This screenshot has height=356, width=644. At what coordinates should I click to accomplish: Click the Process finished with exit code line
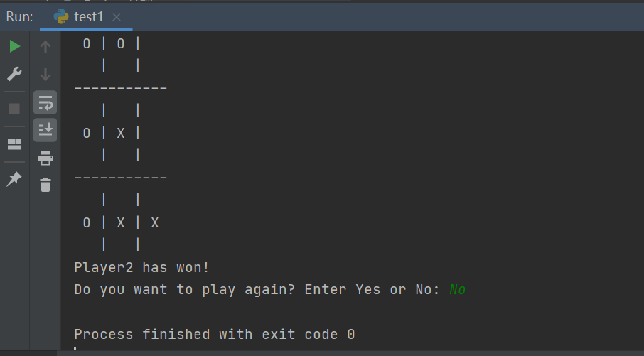click(215, 334)
